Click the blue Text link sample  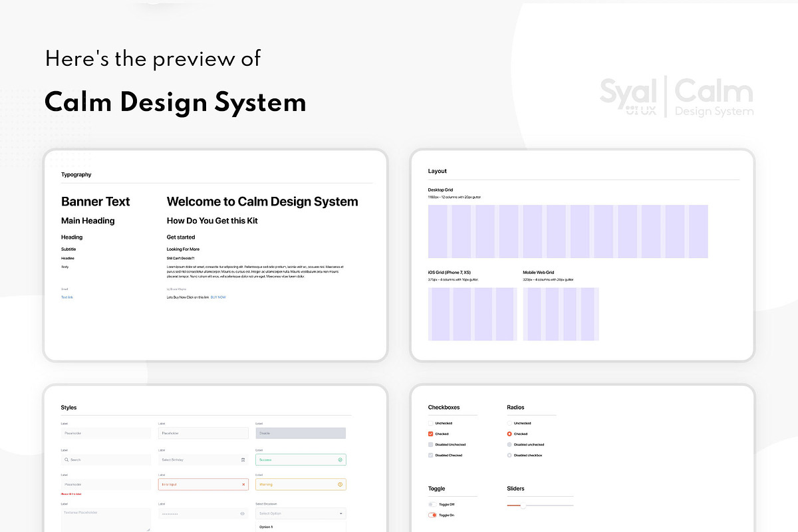(x=67, y=297)
